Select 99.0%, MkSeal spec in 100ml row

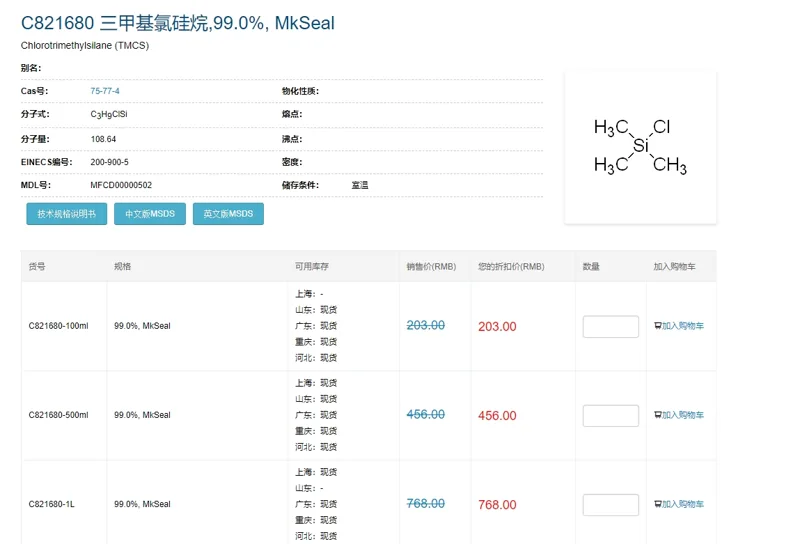(142, 326)
